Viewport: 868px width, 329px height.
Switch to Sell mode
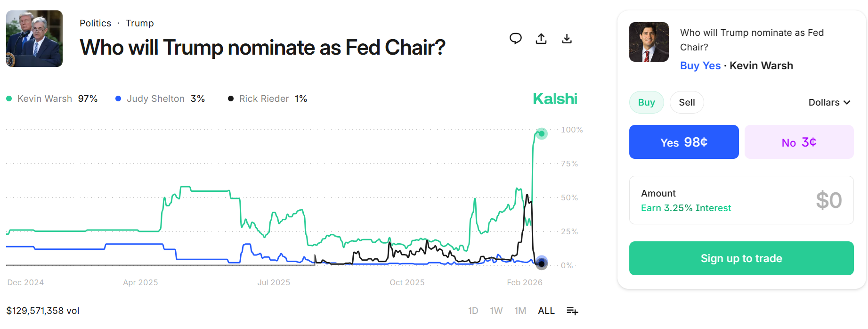coord(686,102)
